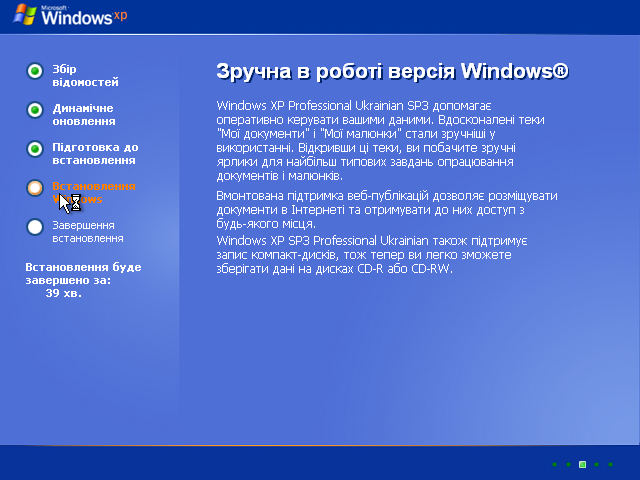The width and height of the screenshot is (640, 480).
Task: Click the green indicator beside Динамічне оновлення
Action: tap(35, 110)
